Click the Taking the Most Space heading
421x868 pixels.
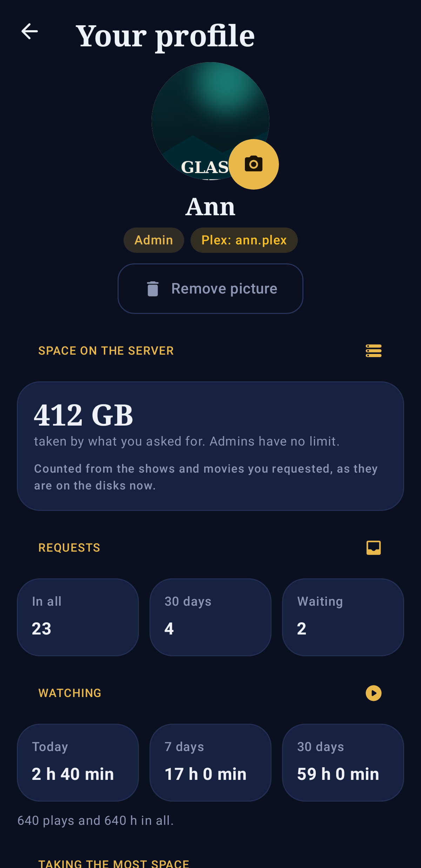pyautogui.click(x=114, y=863)
